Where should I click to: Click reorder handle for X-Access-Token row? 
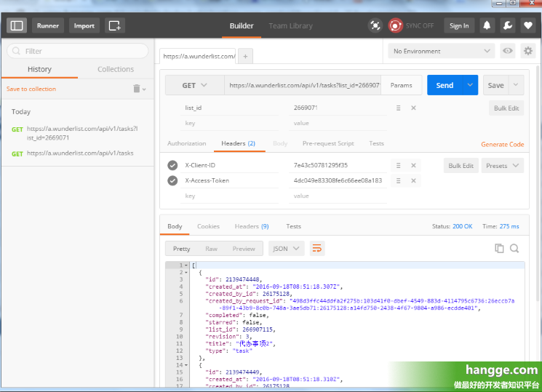(x=398, y=181)
